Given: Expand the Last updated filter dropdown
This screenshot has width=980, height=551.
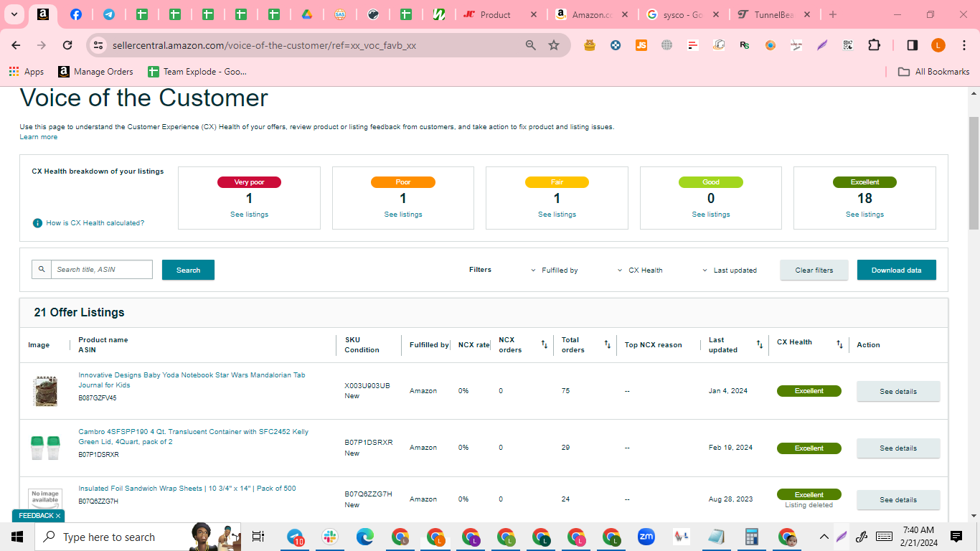Looking at the screenshot, I should pos(729,270).
